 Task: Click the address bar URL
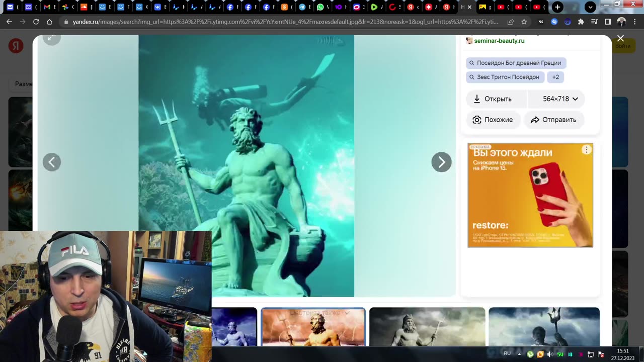click(285, 22)
